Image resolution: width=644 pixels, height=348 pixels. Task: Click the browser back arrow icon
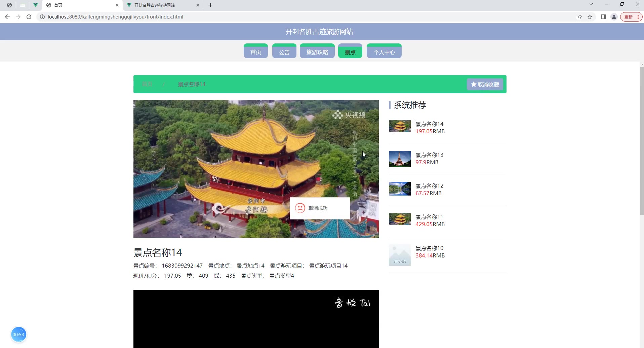tap(7, 17)
